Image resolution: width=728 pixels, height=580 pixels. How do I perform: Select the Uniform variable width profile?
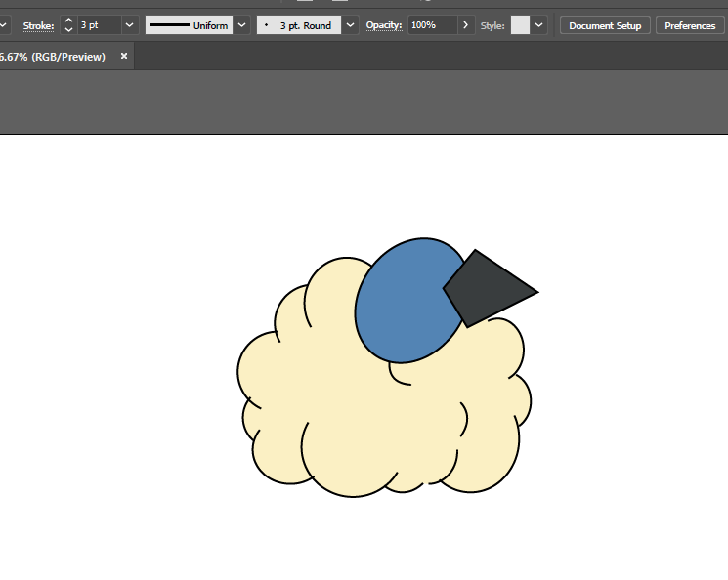189,25
